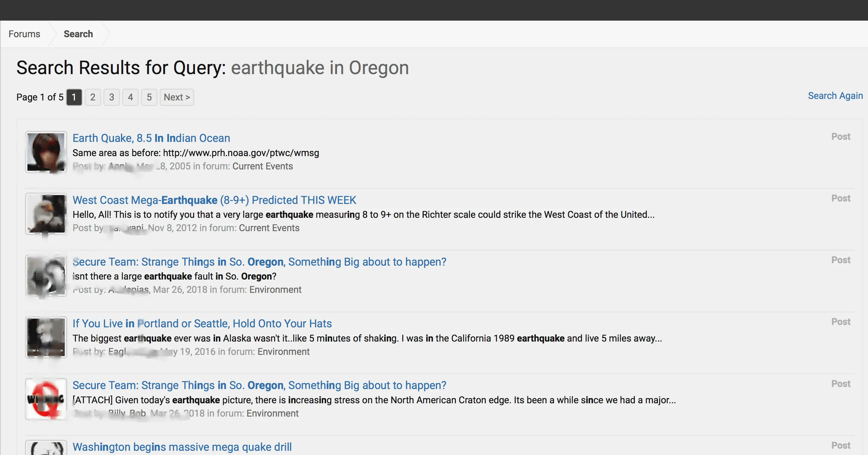Click avatar beside Portland or Seattle post
Image resolution: width=868 pixels, height=455 pixels.
[46, 337]
